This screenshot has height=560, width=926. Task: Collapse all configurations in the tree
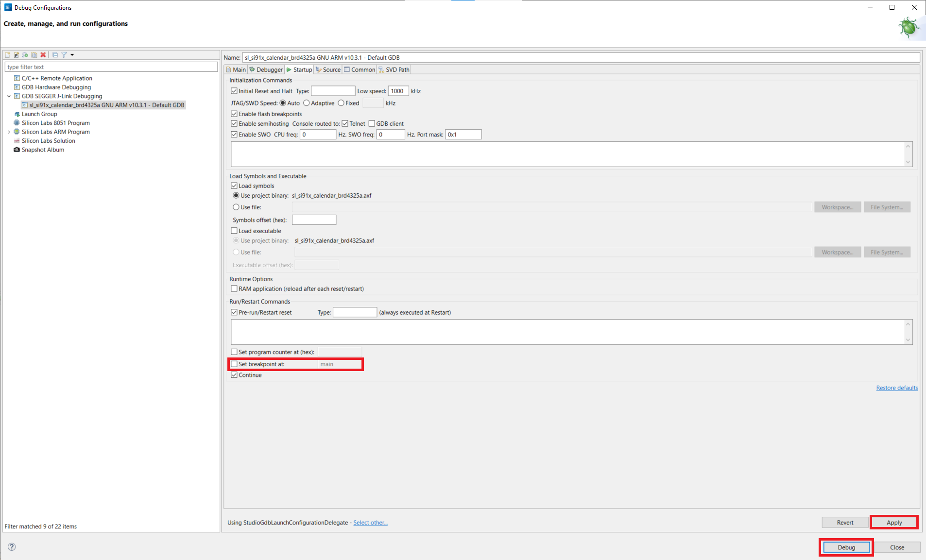point(55,55)
